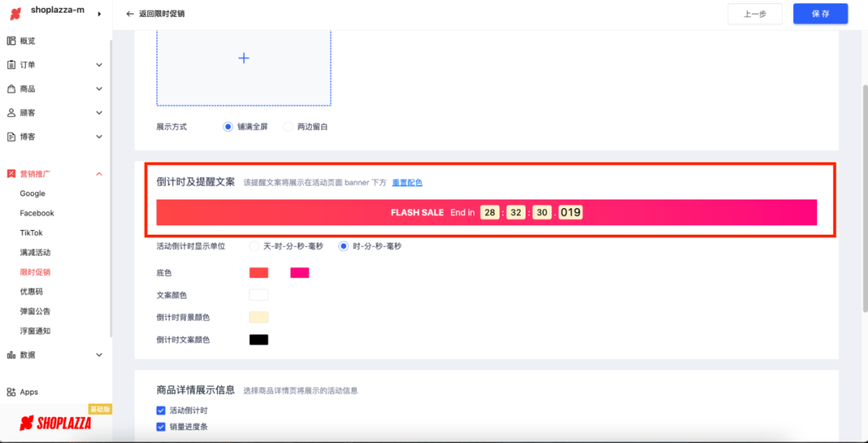The image size is (868, 443).
Task: Click the 重置配色 reset colors link
Action: 407,183
